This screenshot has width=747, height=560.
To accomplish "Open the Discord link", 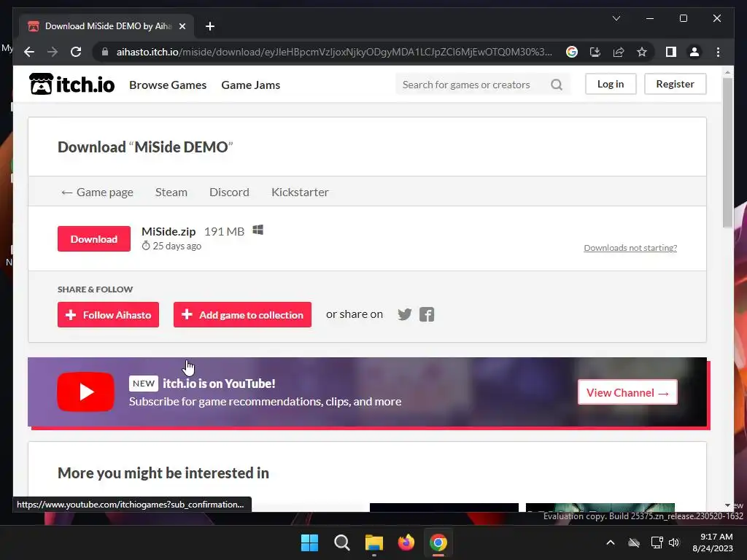I will coord(229,192).
